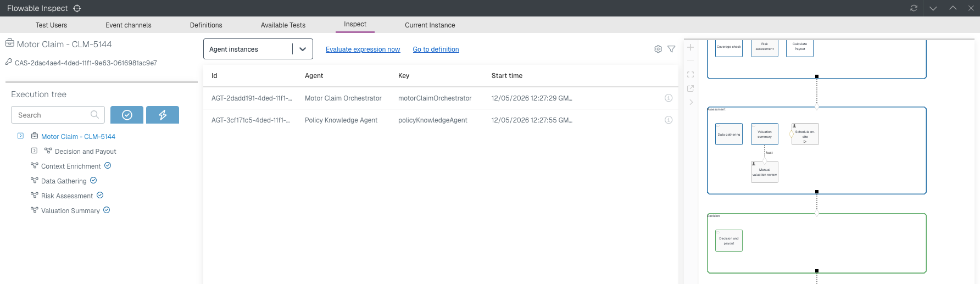Switch to Test Users tab

(51, 25)
